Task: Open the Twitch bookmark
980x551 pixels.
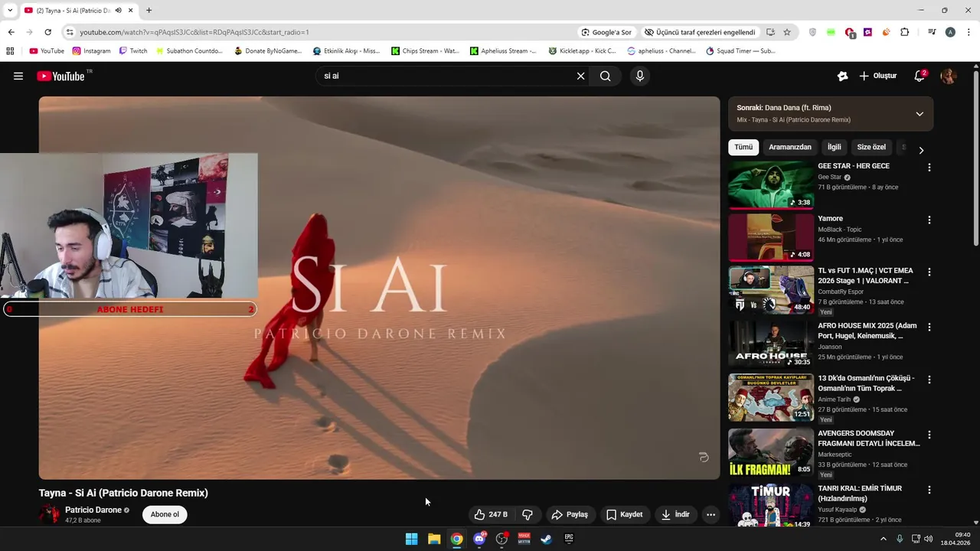Action: [133, 51]
